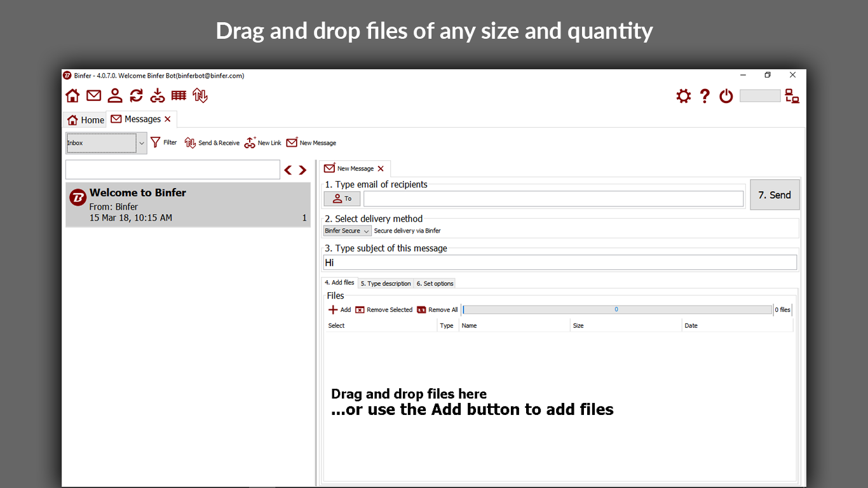Go to next page with right chevron

point(302,170)
